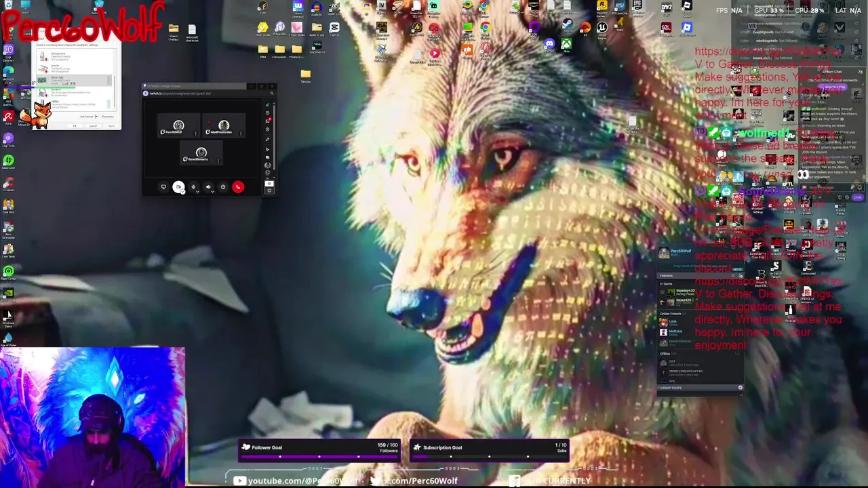
Task: Open Unreal Engine desktop icon
Action: [x=601, y=29]
